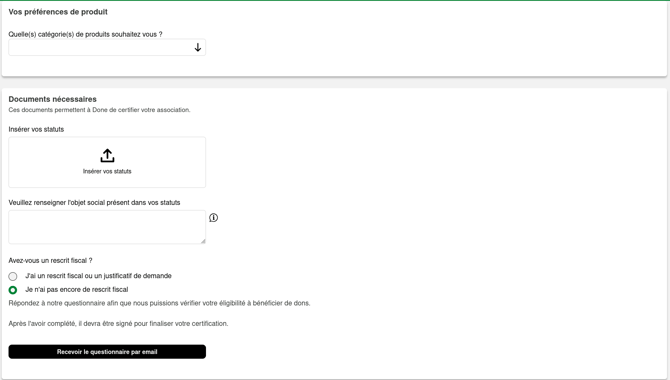Click the down arrow in the categories field

[197, 47]
